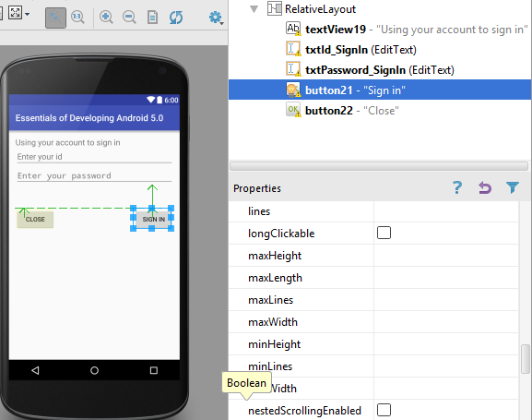This screenshot has height=420, width=532.
Task: Click the Properties panel vertical scrollbar thumb
Action: [x=526, y=359]
